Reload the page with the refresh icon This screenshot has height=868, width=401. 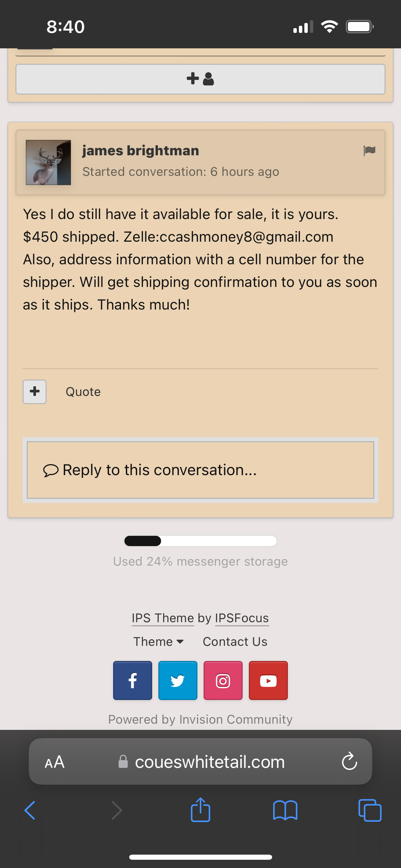click(350, 761)
